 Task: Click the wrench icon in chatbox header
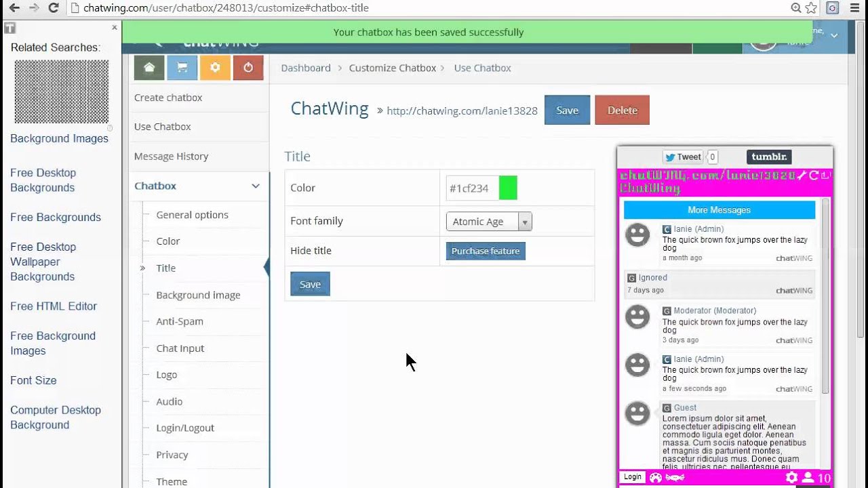(x=802, y=176)
